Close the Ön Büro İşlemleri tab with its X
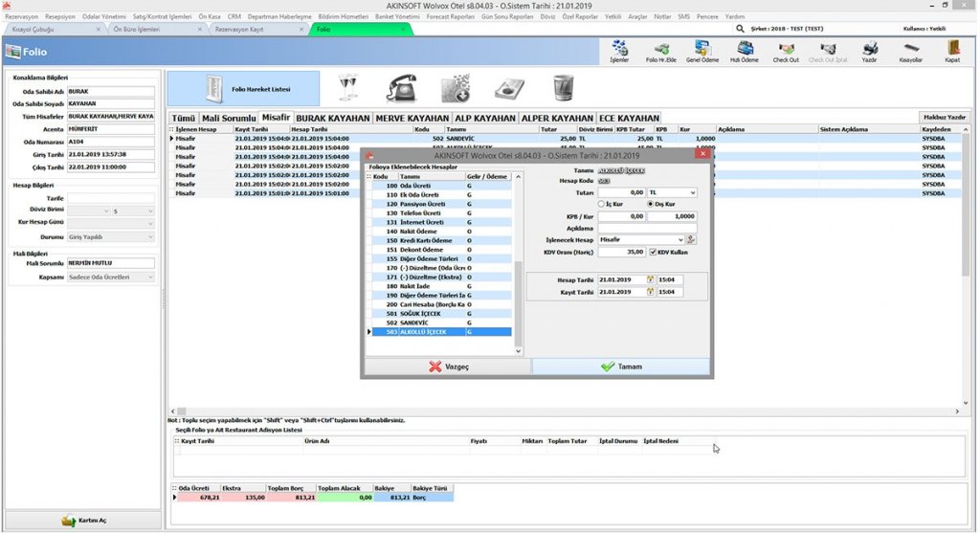980x533 pixels. [199, 30]
